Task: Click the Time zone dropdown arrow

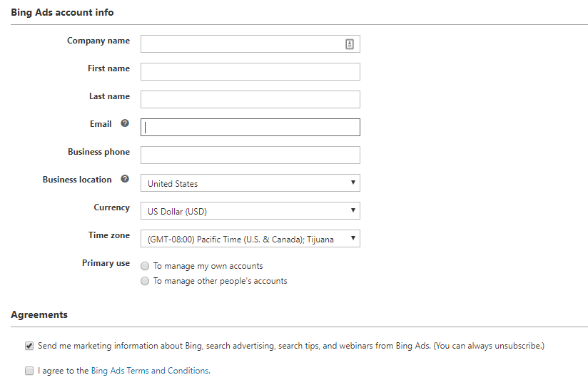Action: pos(353,238)
